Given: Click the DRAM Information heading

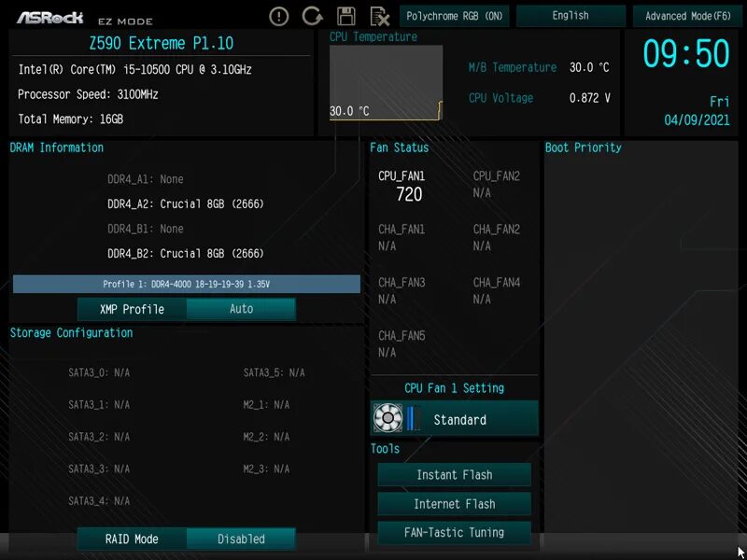Looking at the screenshot, I should tap(57, 148).
